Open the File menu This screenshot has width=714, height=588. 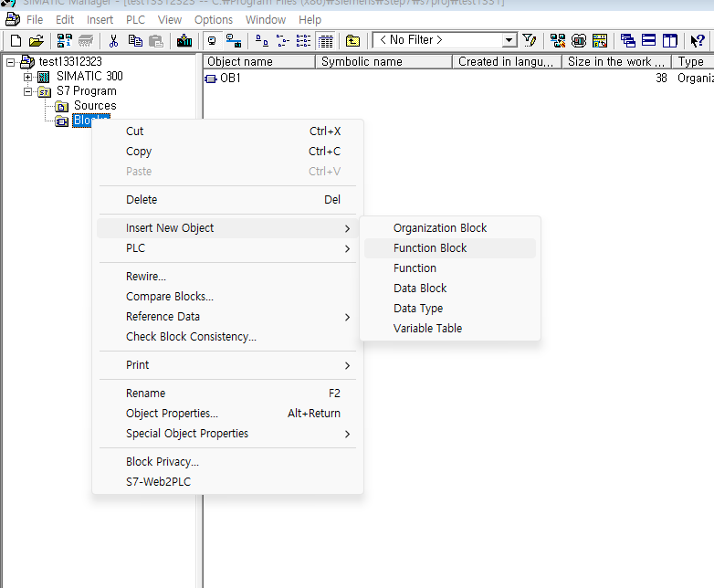(x=35, y=20)
